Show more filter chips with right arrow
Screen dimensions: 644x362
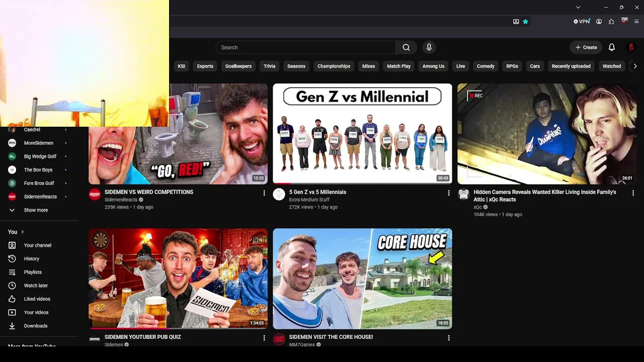pos(635,66)
